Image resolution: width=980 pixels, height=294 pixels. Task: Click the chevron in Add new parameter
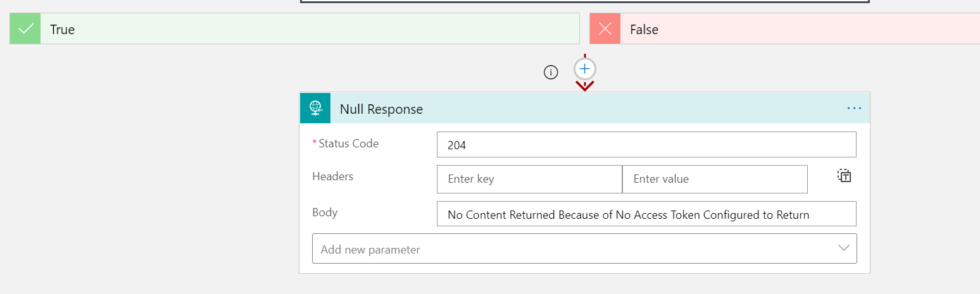tap(843, 248)
